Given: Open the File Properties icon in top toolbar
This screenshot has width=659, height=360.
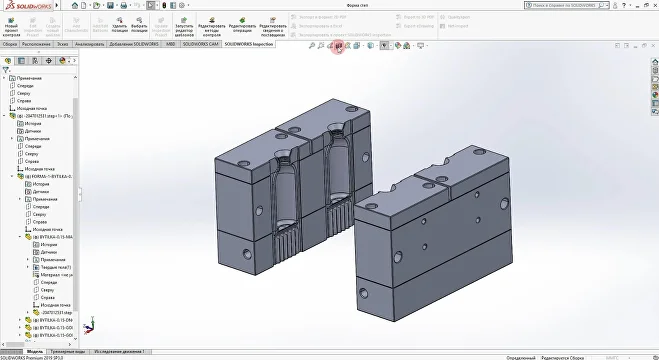Looking at the screenshot, I should point(173,5).
